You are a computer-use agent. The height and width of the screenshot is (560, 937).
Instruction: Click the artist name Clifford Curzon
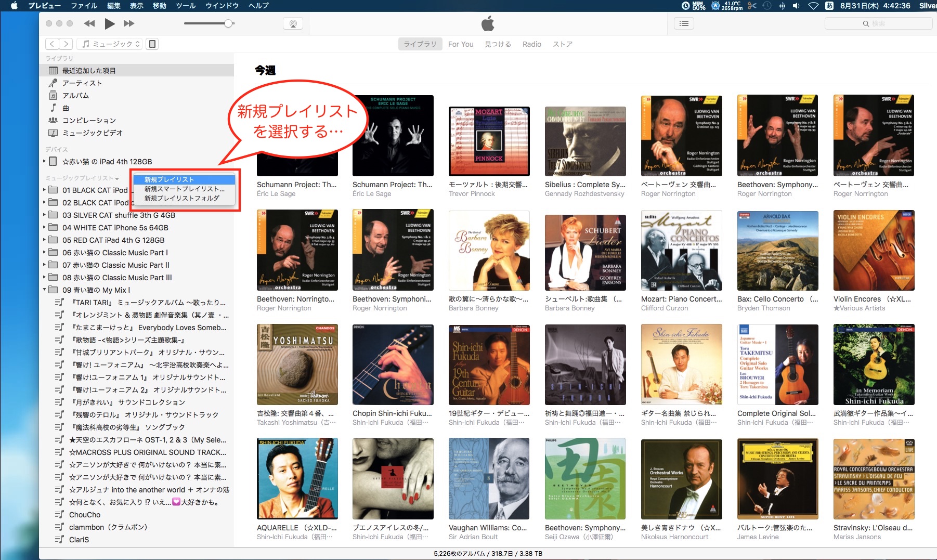click(665, 308)
